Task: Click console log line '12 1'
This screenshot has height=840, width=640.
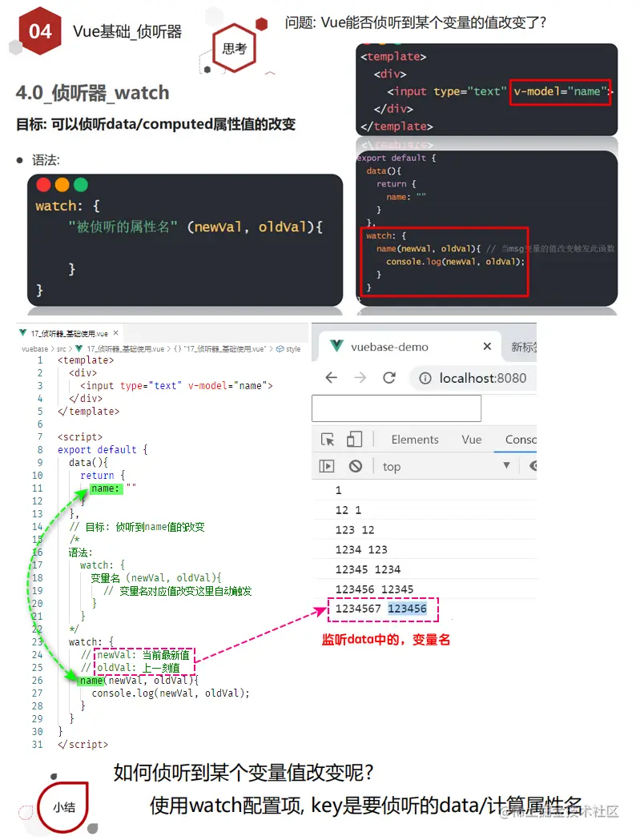Action: click(348, 510)
